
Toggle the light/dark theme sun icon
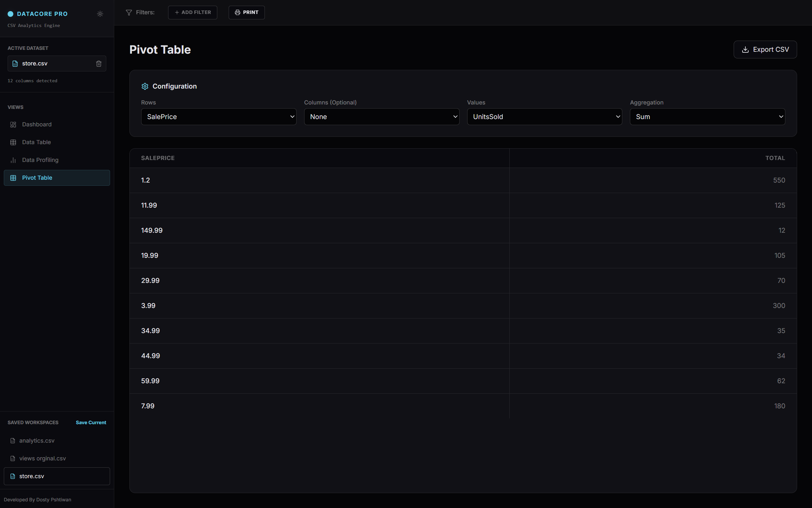(100, 14)
